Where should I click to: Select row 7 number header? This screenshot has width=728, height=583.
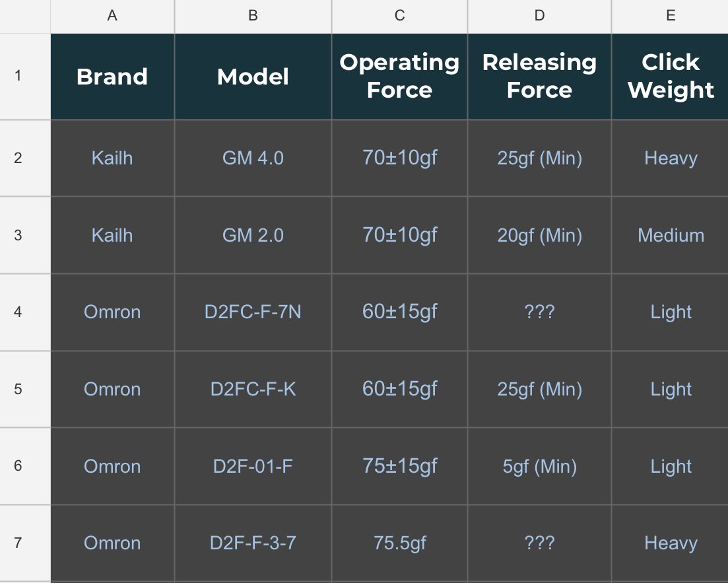(x=18, y=543)
